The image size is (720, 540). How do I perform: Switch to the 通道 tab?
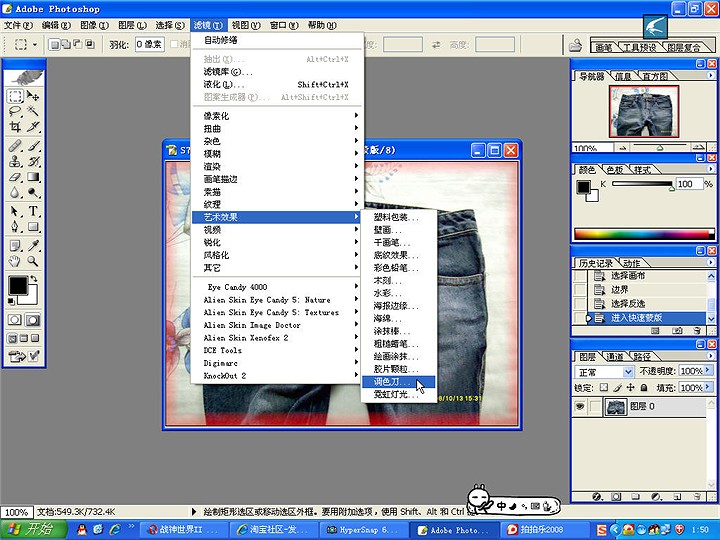(x=615, y=356)
